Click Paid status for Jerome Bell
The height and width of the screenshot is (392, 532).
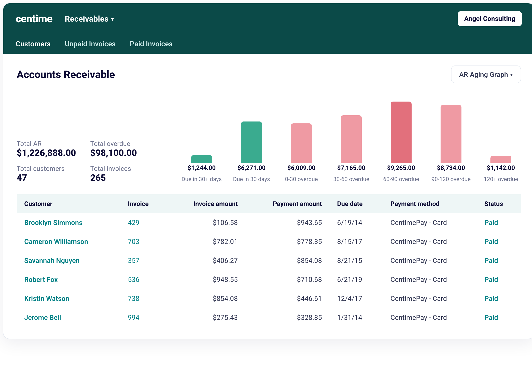(x=491, y=317)
